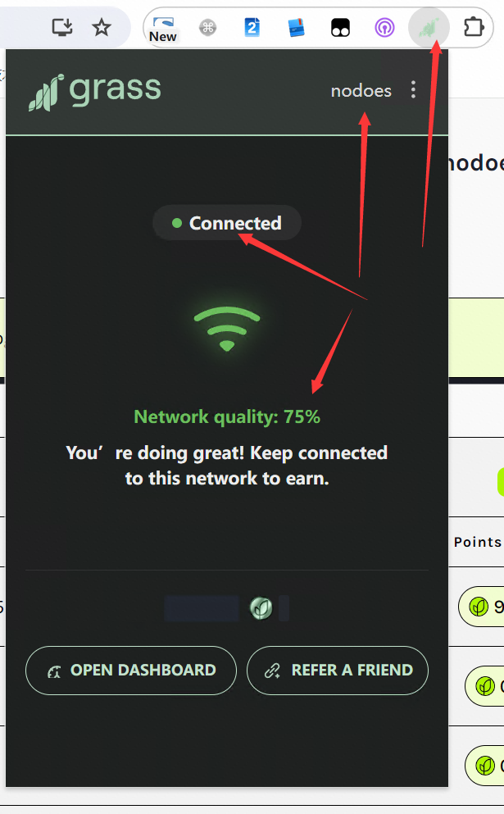Click the black mask extension icon

[340, 28]
